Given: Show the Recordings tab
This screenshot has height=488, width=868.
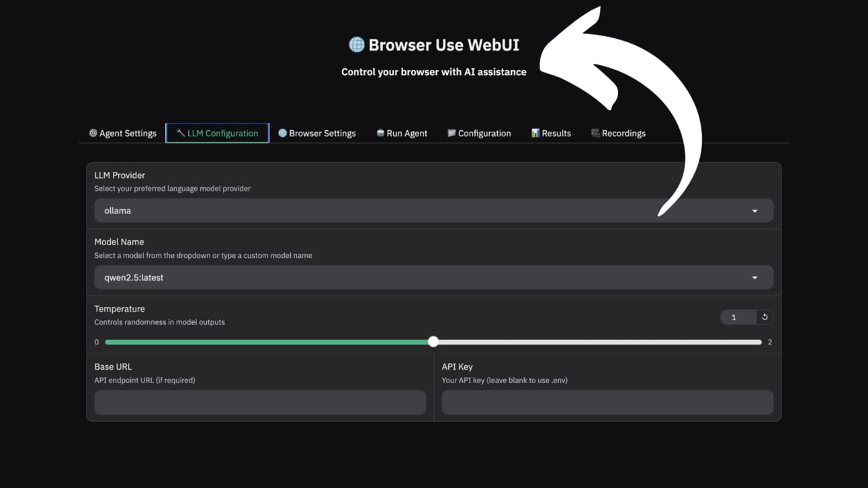Looking at the screenshot, I should point(618,133).
